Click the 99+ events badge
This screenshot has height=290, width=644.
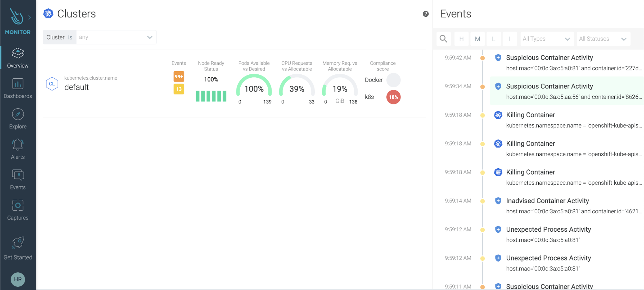pyautogui.click(x=179, y=76)
